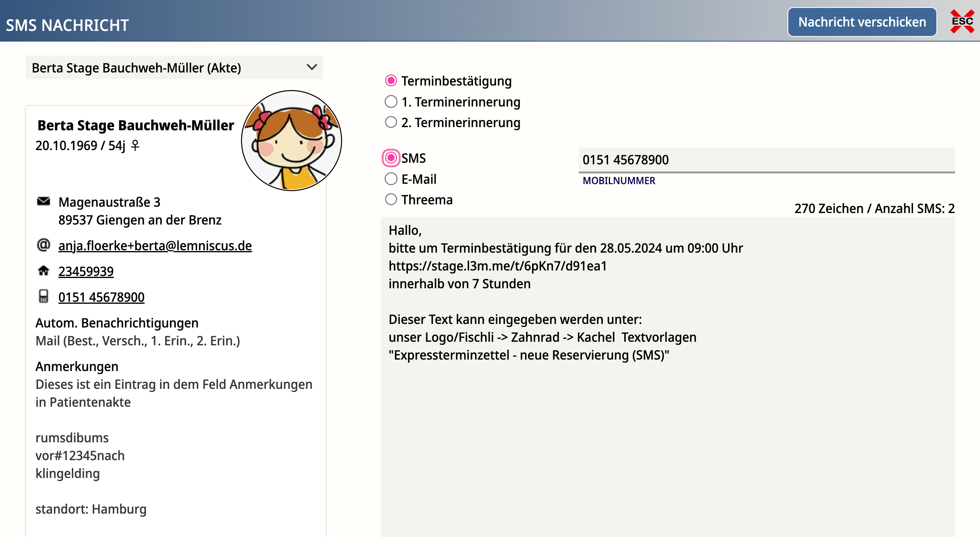This screenshot has height=537, width=980.
Task: Open the anja.floerke+berta@lemniscus.de email link
Action: (x=155, y=246)
